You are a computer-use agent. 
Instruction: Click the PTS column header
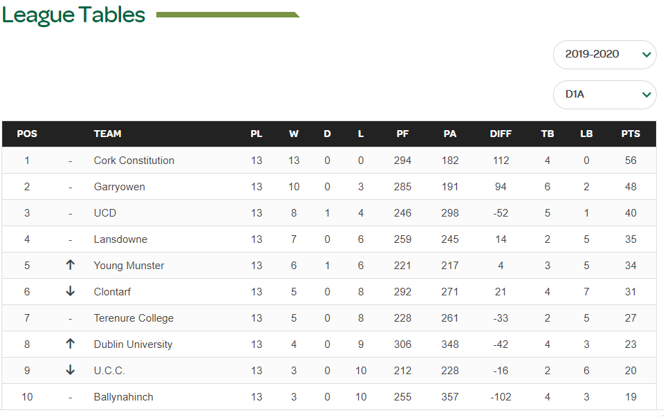click(630, 134)
